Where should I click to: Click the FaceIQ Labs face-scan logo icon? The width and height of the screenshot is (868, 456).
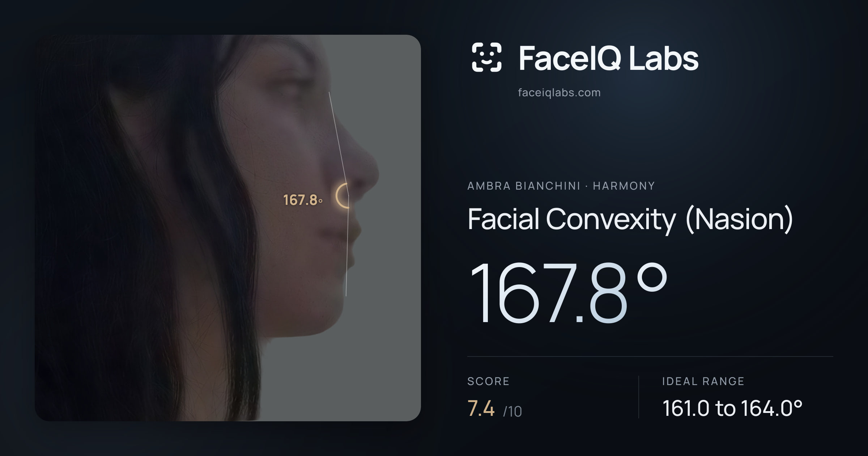click(486, 57)
